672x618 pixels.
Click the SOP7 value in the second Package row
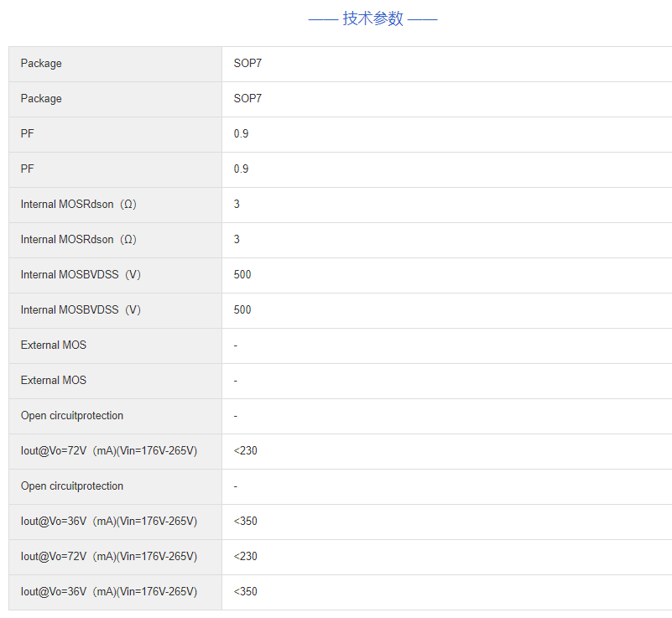(x=247, y=99)
